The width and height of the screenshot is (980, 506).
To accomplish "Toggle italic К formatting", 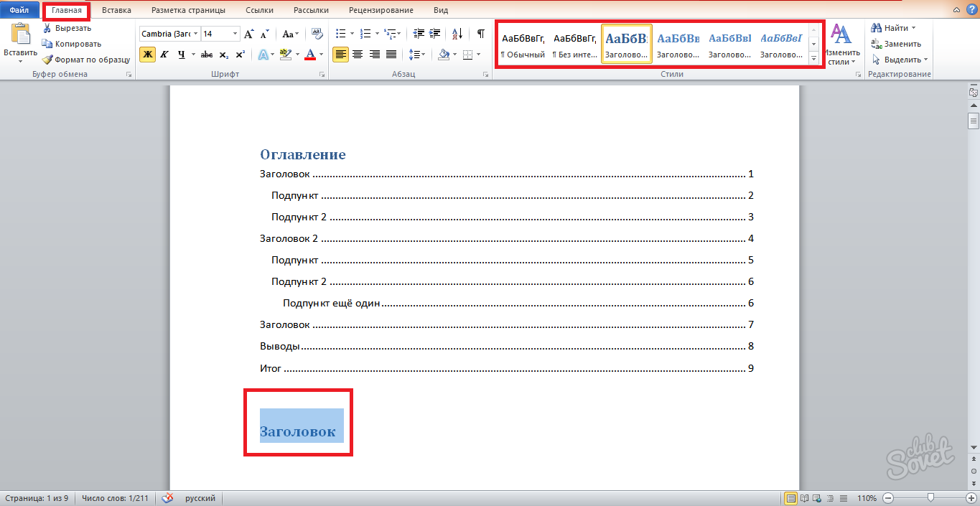I will tap(164, 55).
